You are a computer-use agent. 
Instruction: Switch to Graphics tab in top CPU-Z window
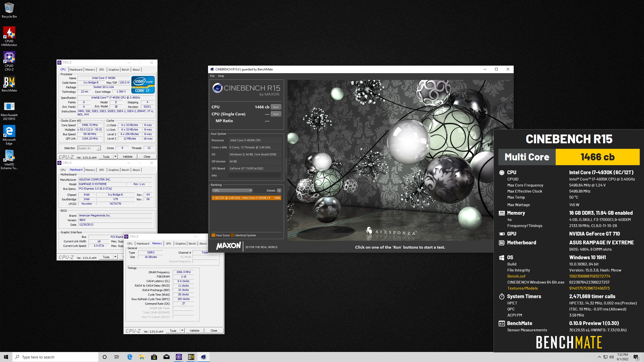click(113, 70)
